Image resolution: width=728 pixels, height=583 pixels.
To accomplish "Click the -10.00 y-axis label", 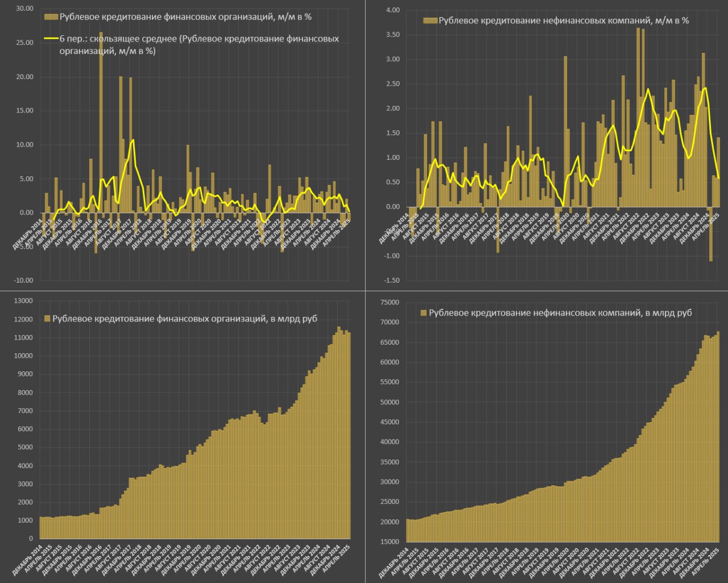I will click(23, 280).
